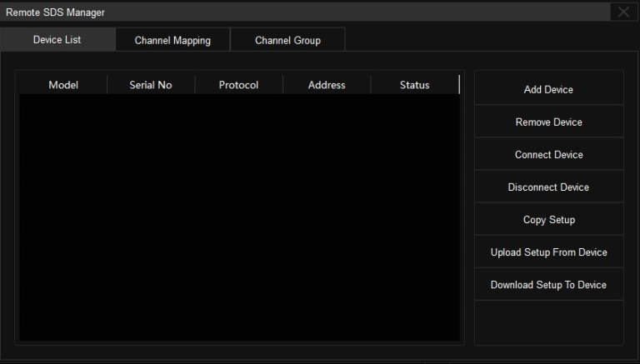The height and width of the screenshot is (364, 640).
Task: Click the Status column header
Action: click(x=414, y=85)
